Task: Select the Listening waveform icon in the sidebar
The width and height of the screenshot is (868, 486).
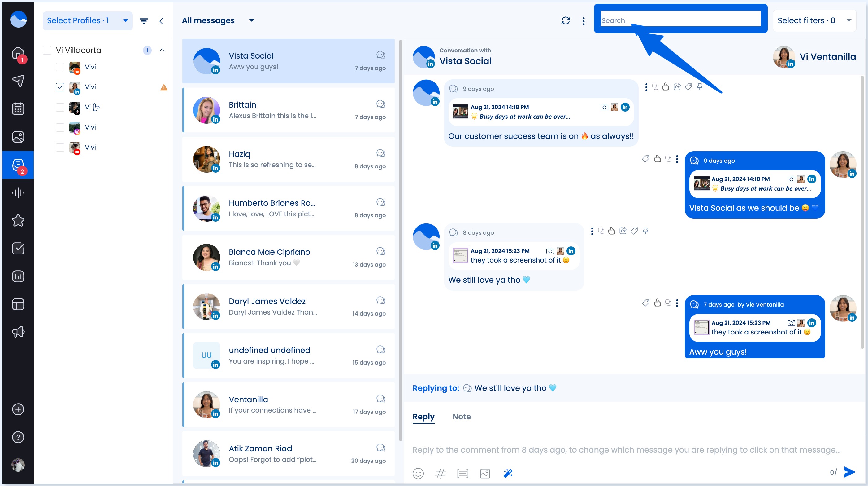Action: coord(18,192)
